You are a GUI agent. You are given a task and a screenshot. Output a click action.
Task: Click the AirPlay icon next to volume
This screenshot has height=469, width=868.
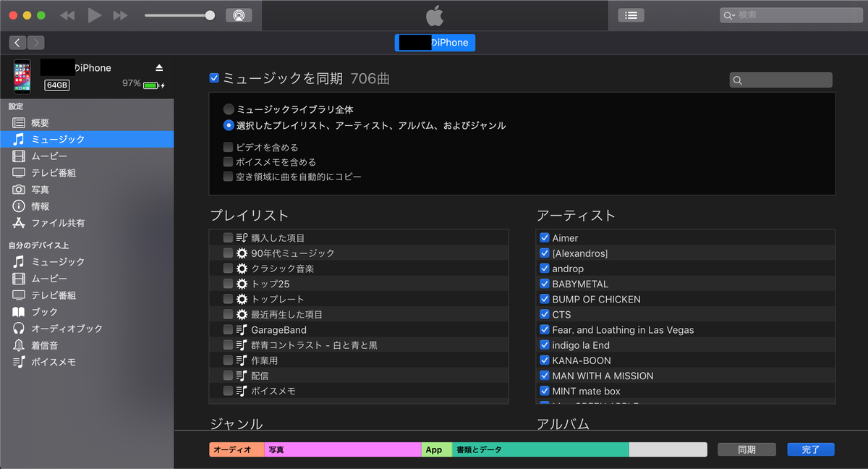click(239, 14)
